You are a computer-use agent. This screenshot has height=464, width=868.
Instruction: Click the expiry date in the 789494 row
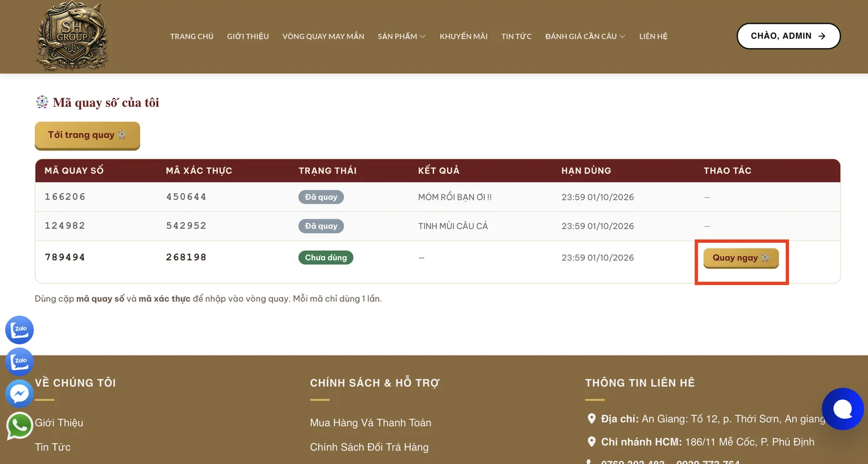click(x=598, y=258)
